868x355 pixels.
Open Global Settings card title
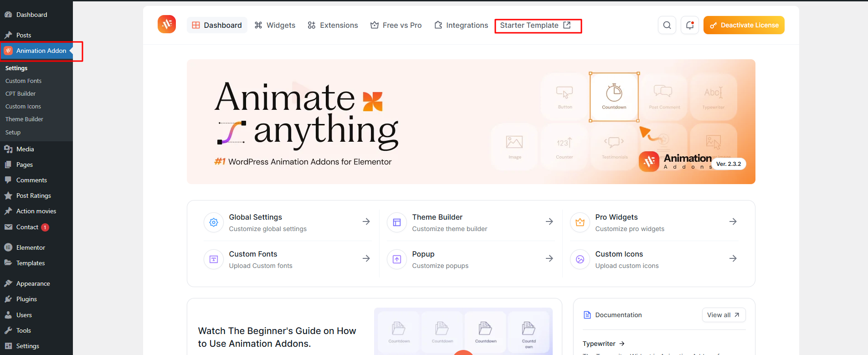[x=255, y=217]
